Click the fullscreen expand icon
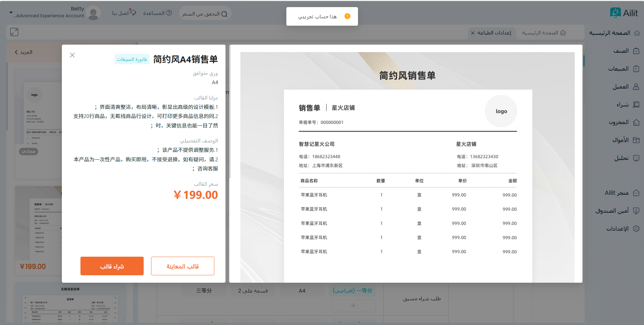The image size is (644, 325). coord(14,32)
